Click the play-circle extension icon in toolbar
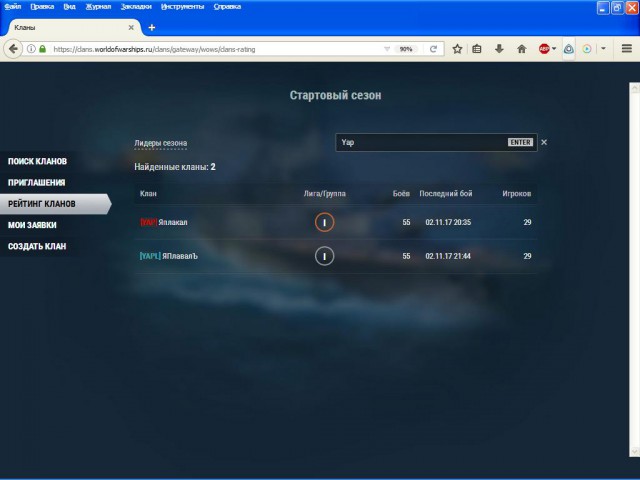Viewport: 640px width, 480px height. pyautogui.click(x=587, y=49)
